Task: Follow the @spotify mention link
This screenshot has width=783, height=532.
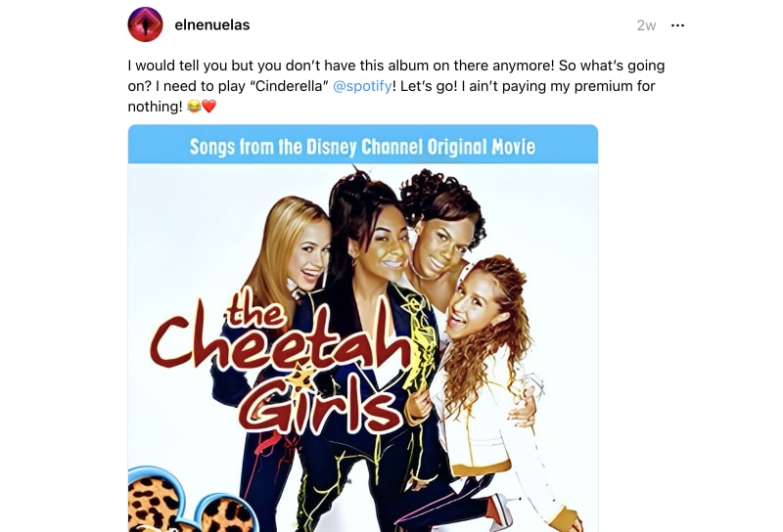Action: pyautogui.click(x=362, y=86)
